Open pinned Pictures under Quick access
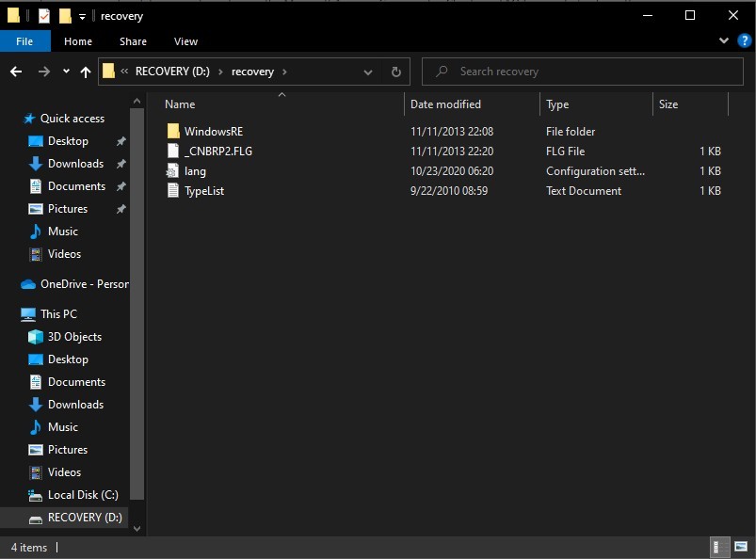The image size is (756, 559). (68, 209)
